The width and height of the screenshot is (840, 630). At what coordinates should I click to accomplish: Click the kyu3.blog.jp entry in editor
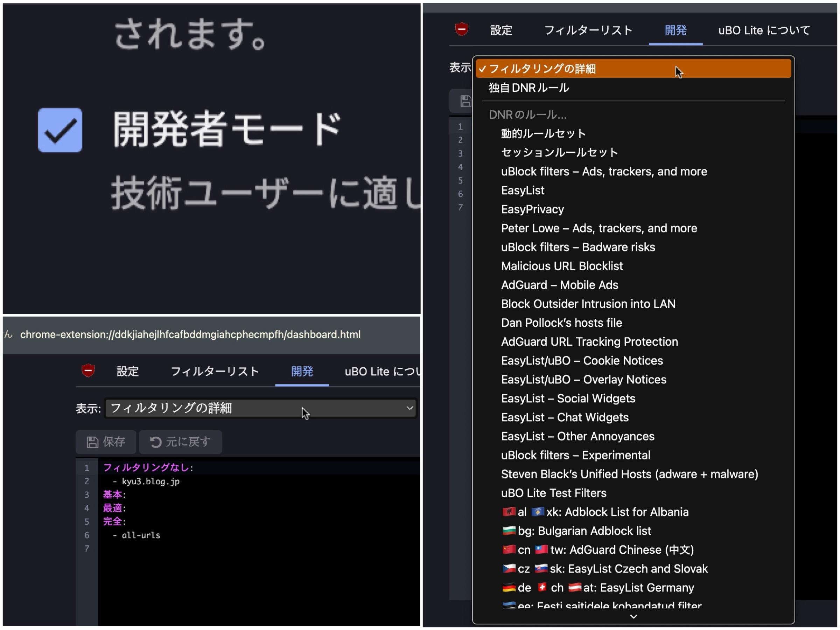click(x=150, y=482)
